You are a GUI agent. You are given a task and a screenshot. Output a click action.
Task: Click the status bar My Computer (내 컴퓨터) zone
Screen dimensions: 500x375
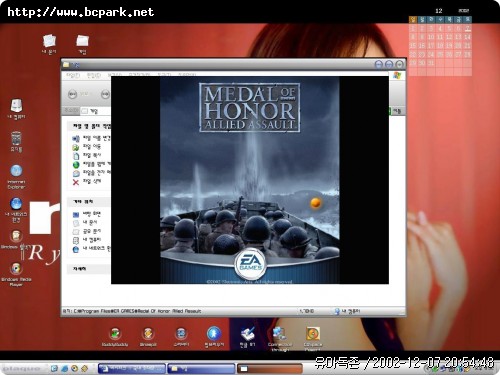pyautogui.click(x=347, y=311)
